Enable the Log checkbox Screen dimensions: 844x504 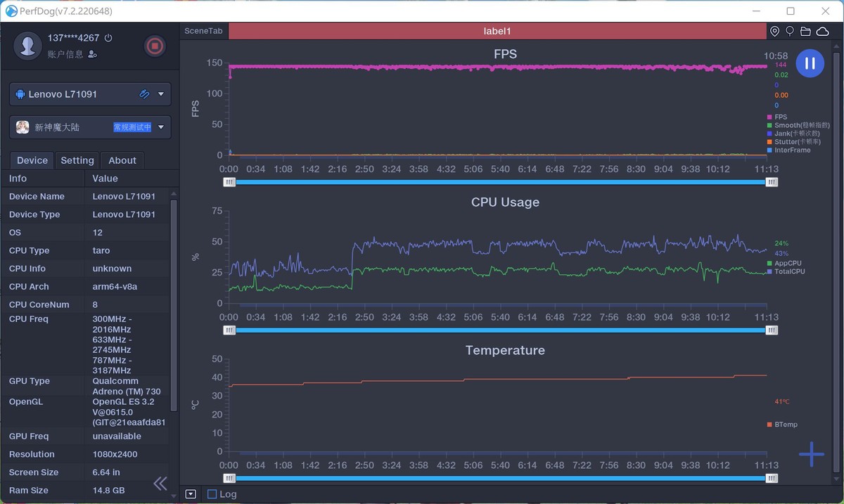pos(212,494)
